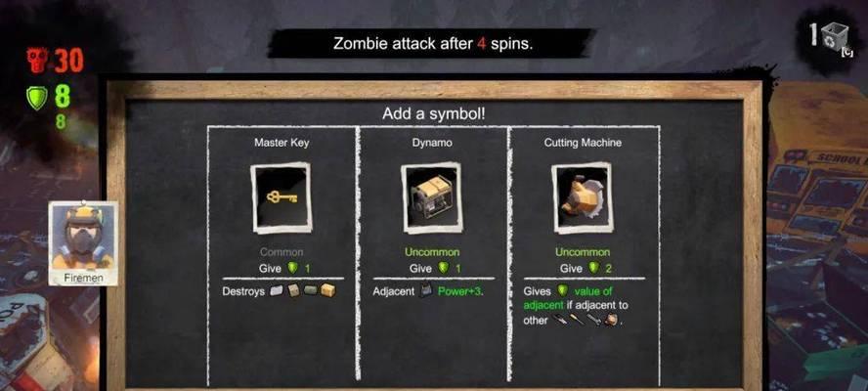Click the green shield defense icon
The height and width of the screenshot is (391, 868).
tap(36, 98)
